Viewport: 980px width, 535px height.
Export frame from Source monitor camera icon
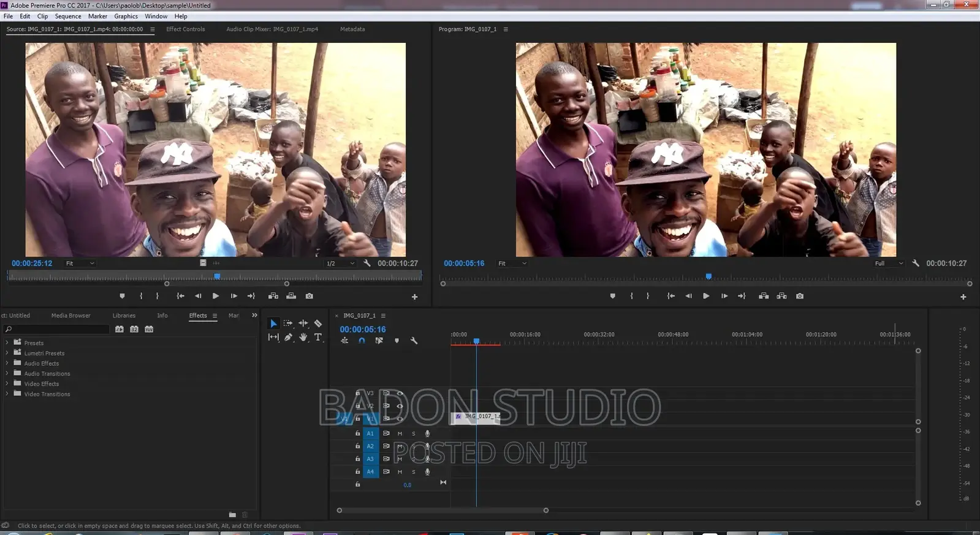click(310, 296)
